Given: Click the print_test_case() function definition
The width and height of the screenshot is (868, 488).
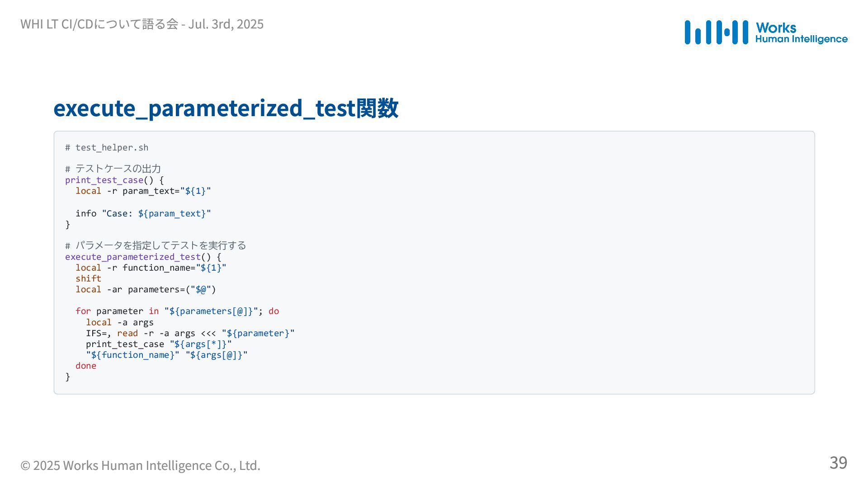Looking at the screenshot, I should pyautogui.click(x=114, y=180).
